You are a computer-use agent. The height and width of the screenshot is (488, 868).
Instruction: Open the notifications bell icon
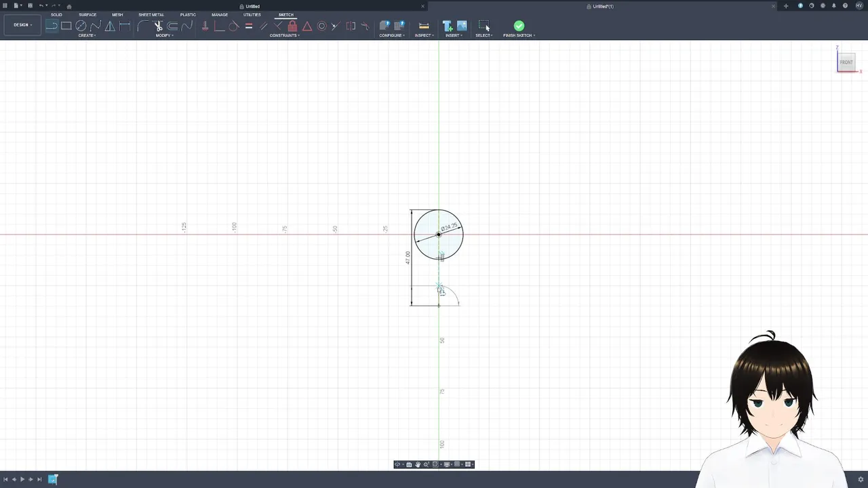834,6
